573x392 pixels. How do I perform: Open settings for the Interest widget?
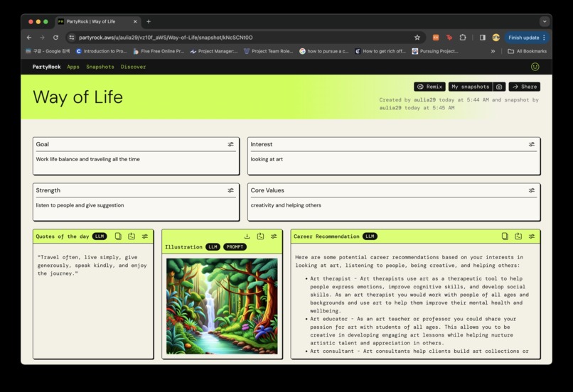(x=532, y=144)
